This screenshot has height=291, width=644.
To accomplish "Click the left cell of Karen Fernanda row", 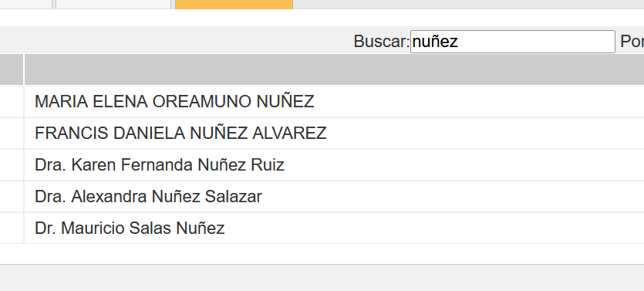I will [x=12, y=165].
